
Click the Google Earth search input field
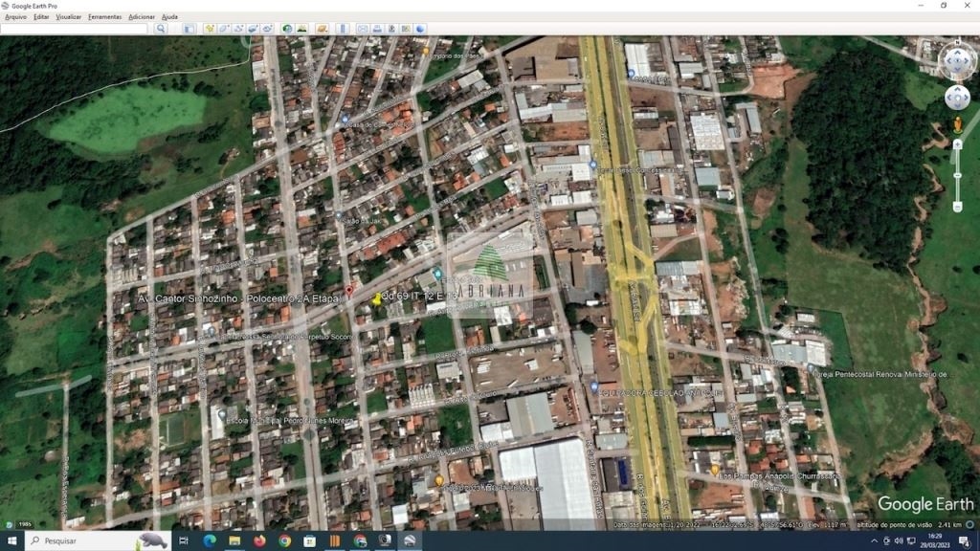[75, 29]
